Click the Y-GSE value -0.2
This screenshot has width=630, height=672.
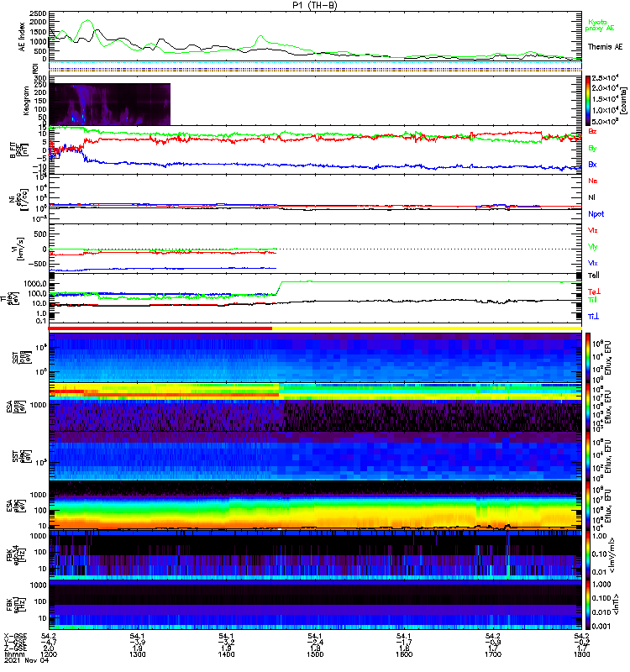tap(581, 642)
